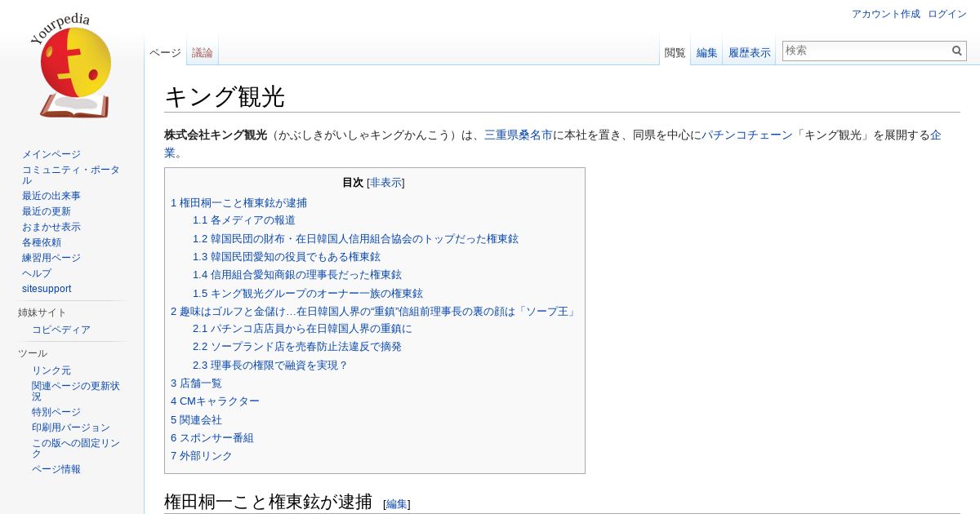This screenshot has width=980, height=514.
Task: Click 編集 beside 権田桐一こと権東鉉が逮捕 heading
Action: [x=397, y=504]
